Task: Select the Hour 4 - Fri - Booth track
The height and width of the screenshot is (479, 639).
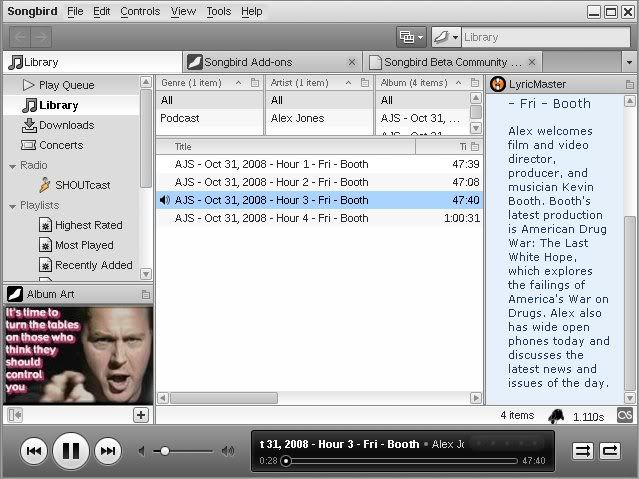Action: [x=319, y=218]
